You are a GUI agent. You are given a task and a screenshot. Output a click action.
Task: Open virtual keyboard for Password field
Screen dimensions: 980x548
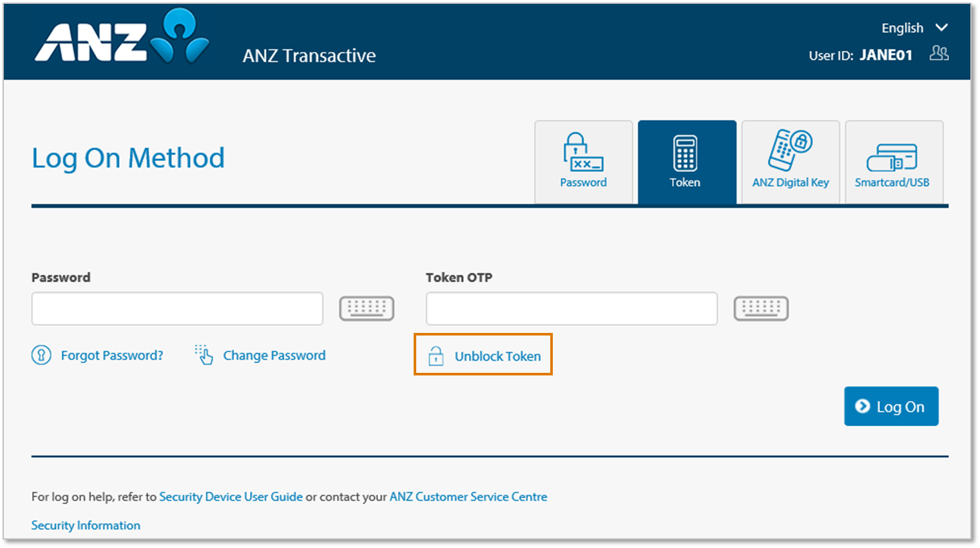tap(367, 308)
